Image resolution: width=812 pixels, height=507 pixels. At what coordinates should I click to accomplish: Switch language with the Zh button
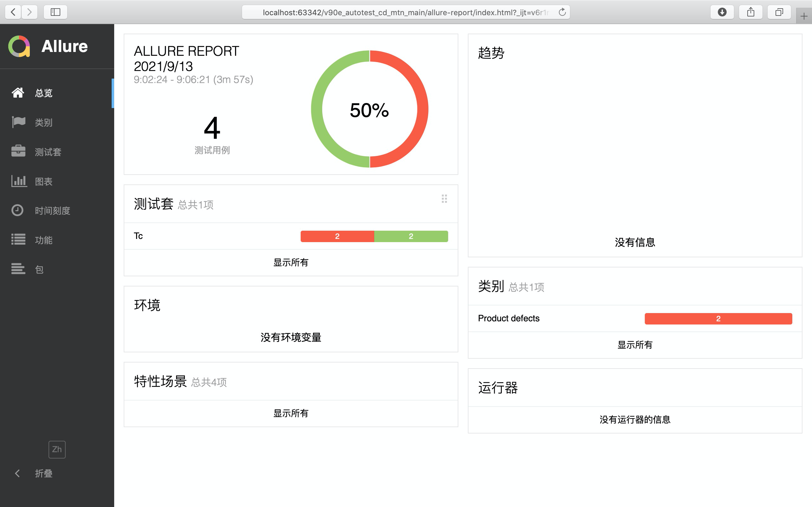point(57,449)
